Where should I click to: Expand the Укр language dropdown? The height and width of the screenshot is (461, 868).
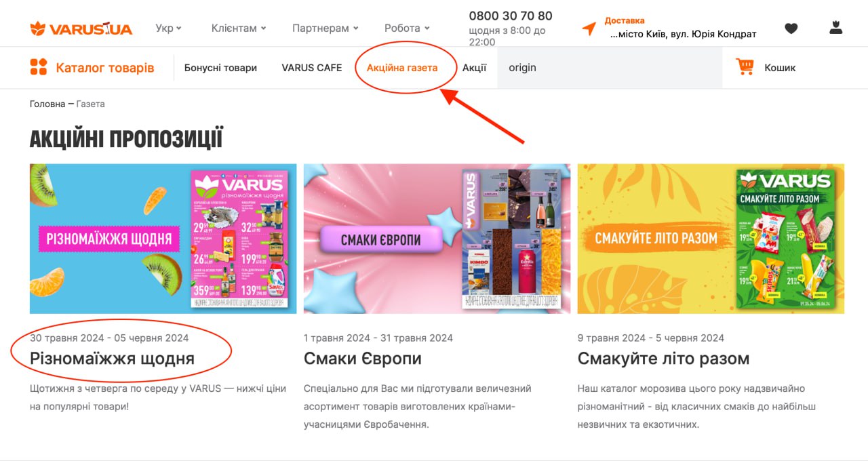point(169,28)
